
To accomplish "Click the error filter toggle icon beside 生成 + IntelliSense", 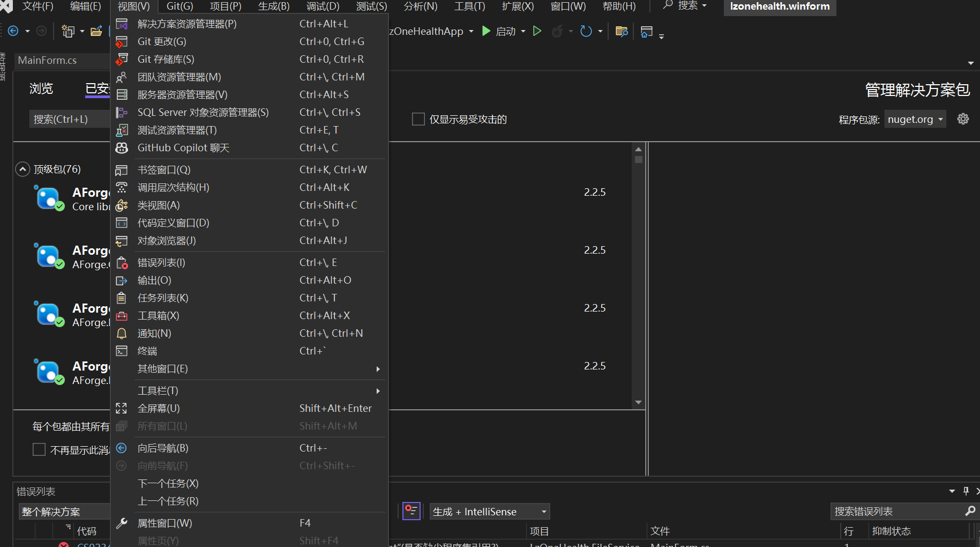I will pos(412,511).
